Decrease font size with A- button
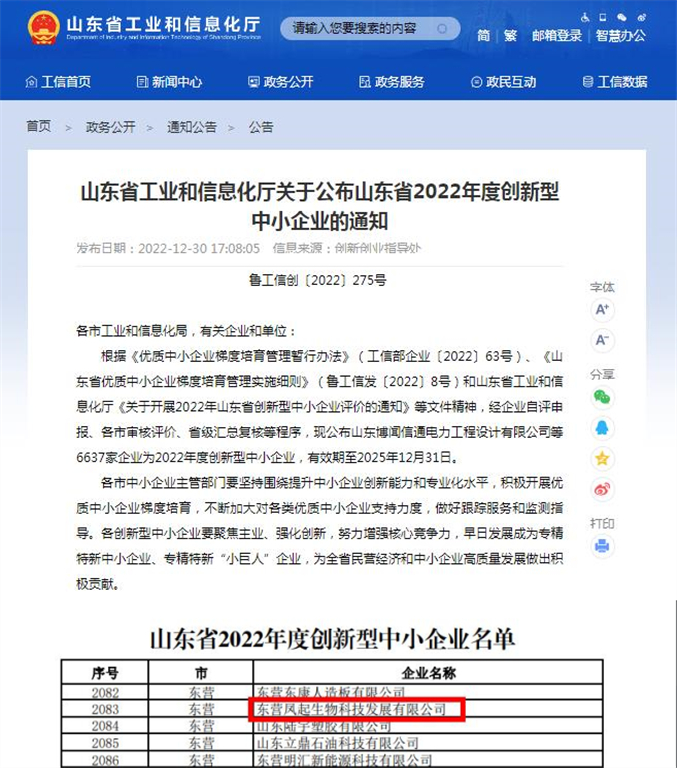 602,340
